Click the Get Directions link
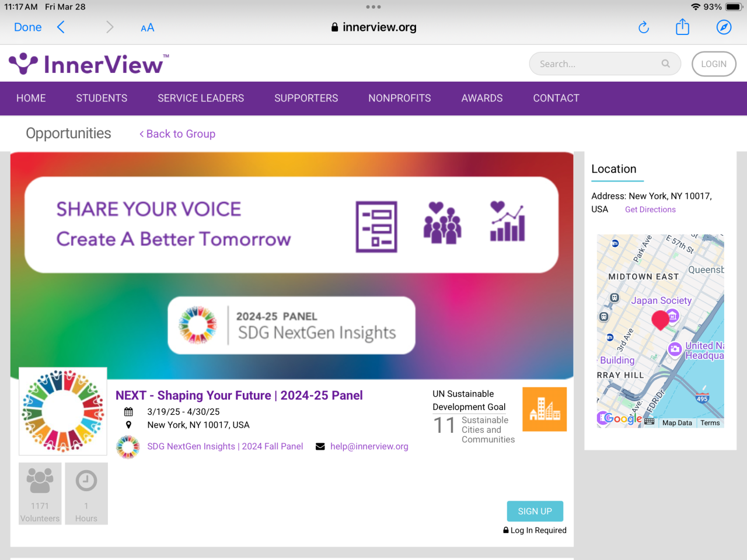This screenshot has height=560, width=747. coord(650,209)
